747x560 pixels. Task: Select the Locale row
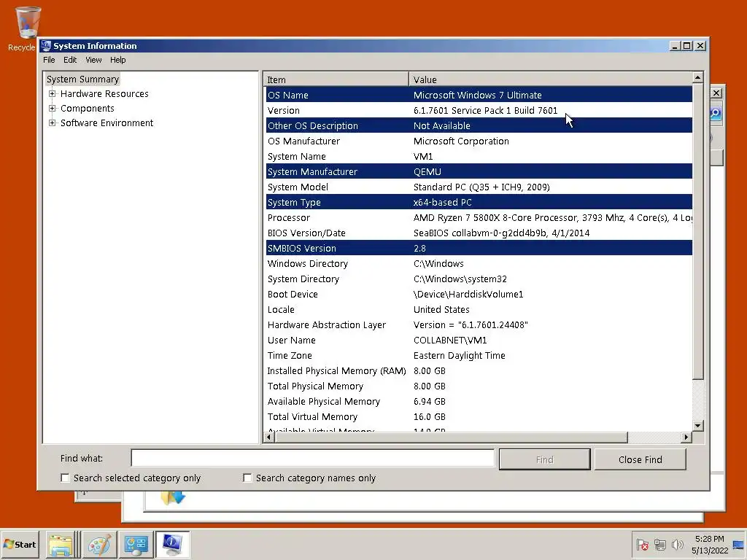479,309
